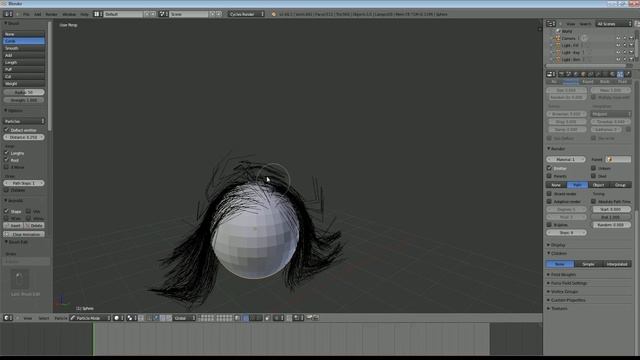Viewport: 640px width, 360px height.
Task: Toggle Light - Fill visibility eye
Action: (618, 45)
